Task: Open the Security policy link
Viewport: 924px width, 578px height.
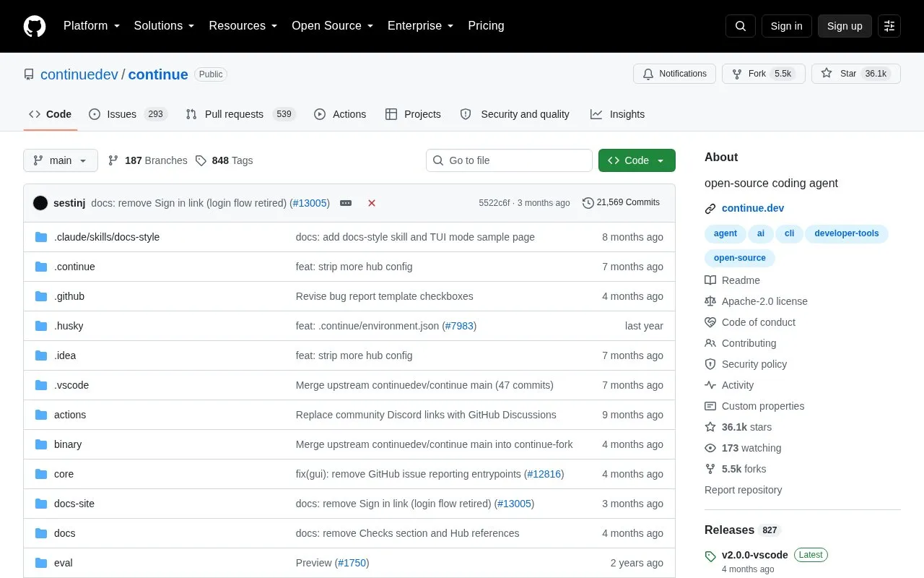Action: [754, 364]
